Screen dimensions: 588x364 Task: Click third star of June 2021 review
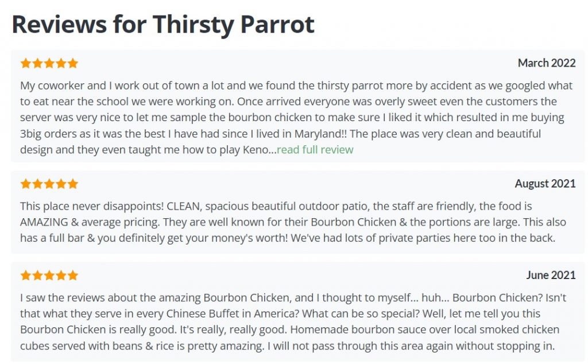click(49, 276)
